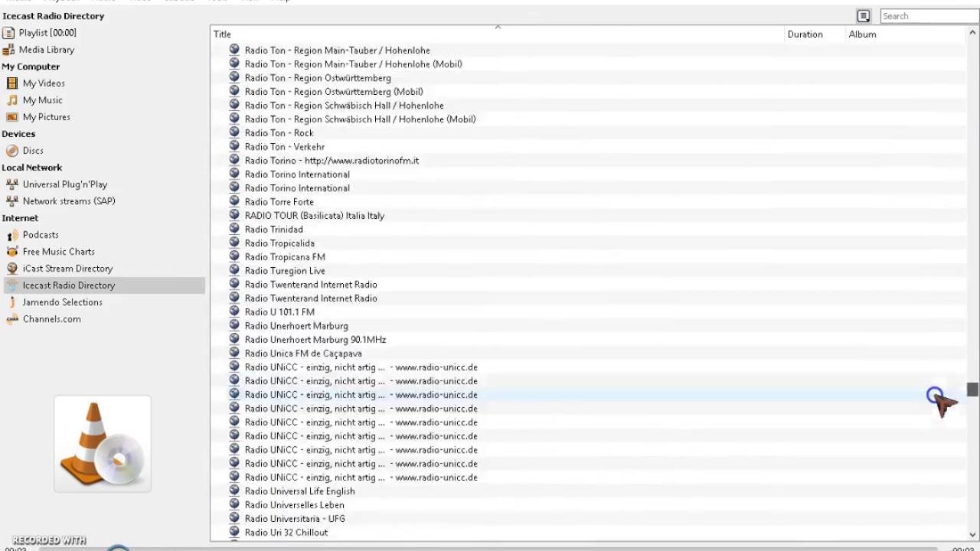Sort by the Title column header
Image resolution: width=980 pixels, height=551 pixels.
498,34
